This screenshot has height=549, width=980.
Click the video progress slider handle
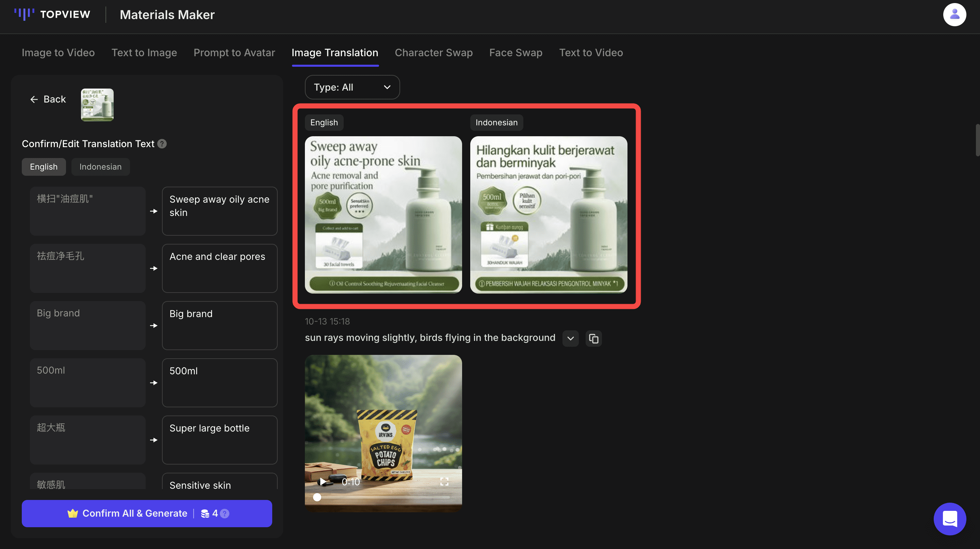(x=317, y=497)
